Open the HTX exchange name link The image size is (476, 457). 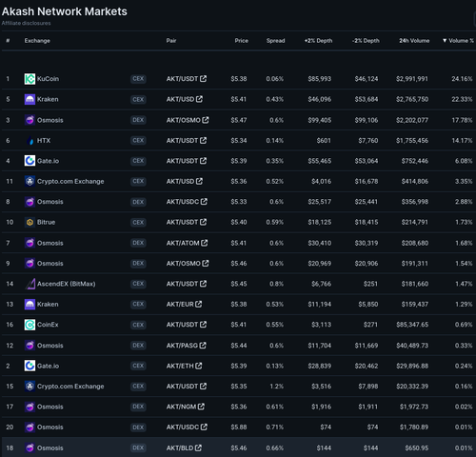[44, 141]
